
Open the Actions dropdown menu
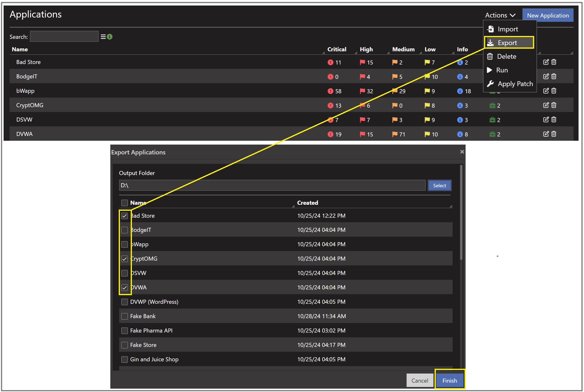pos(500,15)
